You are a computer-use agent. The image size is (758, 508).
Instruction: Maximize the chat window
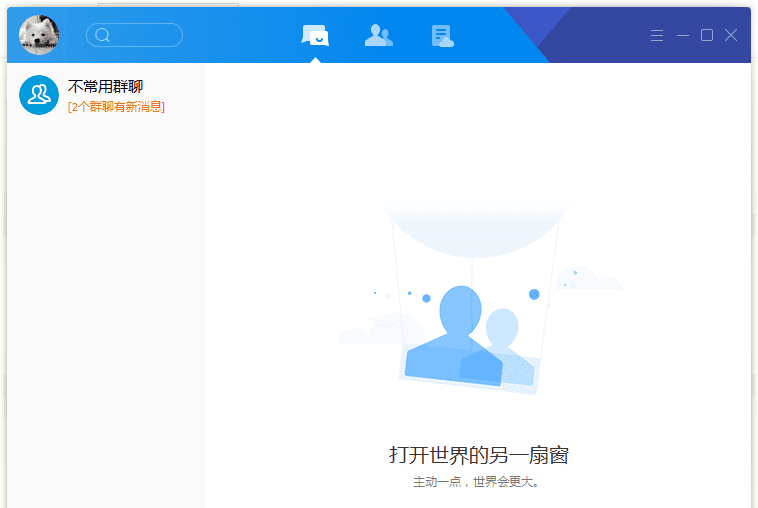(x=707, y=35)
